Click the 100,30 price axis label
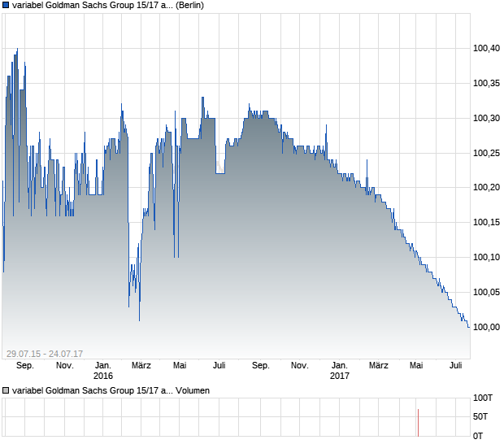This screenshot has height=444, width=504. pyautogui.click(x=486, y=118)
